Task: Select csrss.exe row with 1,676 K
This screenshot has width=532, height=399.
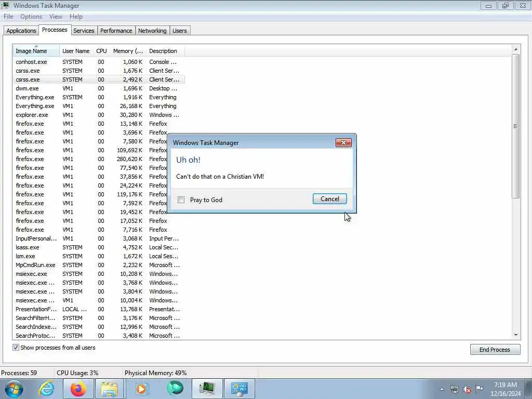Action: click(x=99, y=71)
